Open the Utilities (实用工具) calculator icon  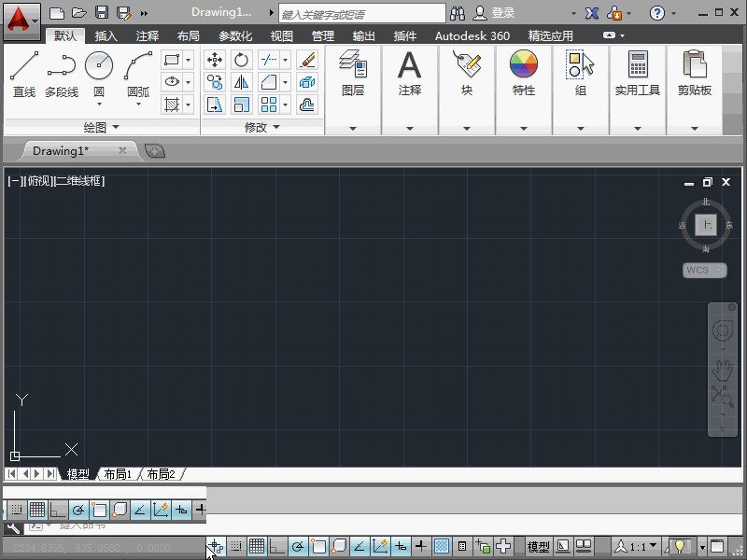(x=638, y=73)
